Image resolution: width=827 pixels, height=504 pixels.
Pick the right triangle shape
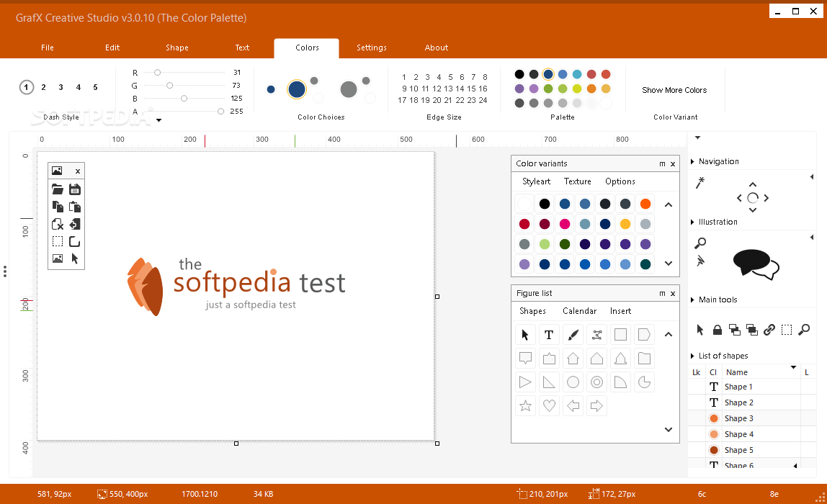[549, 382]
